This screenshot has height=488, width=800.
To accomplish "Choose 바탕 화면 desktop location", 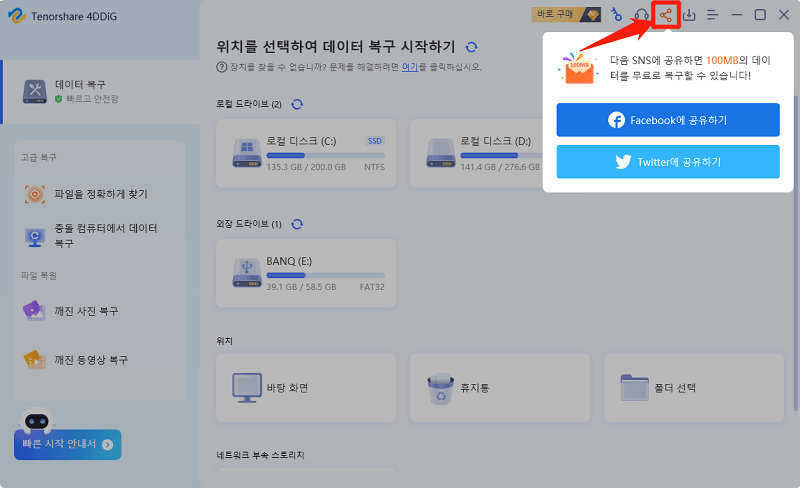I will [306, 388].
